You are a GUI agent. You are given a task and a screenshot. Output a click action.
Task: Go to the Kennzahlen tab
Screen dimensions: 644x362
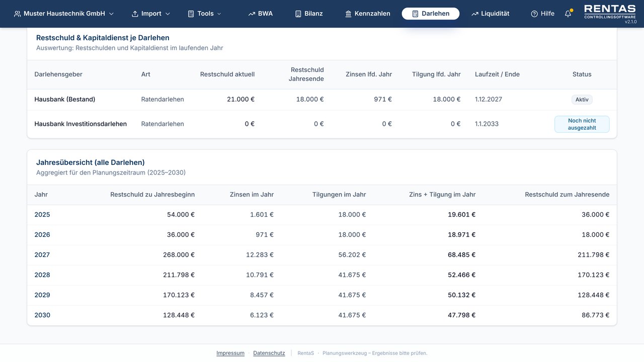pyautogui.click(x=367, y=14)
